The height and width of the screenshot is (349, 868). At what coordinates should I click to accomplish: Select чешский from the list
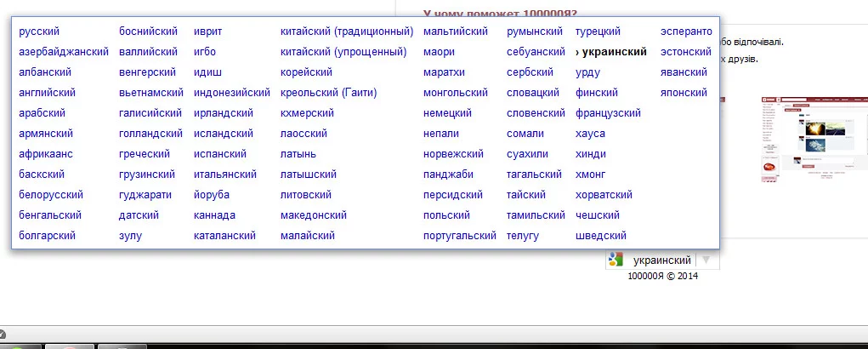coord(598,215)
